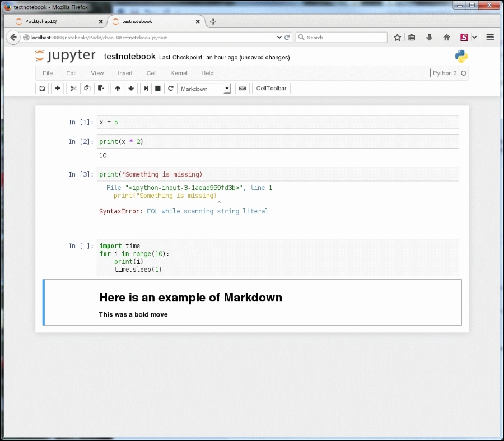Paste a cell using the paste icon
504x441 pixels.
[x=101, y=88]
